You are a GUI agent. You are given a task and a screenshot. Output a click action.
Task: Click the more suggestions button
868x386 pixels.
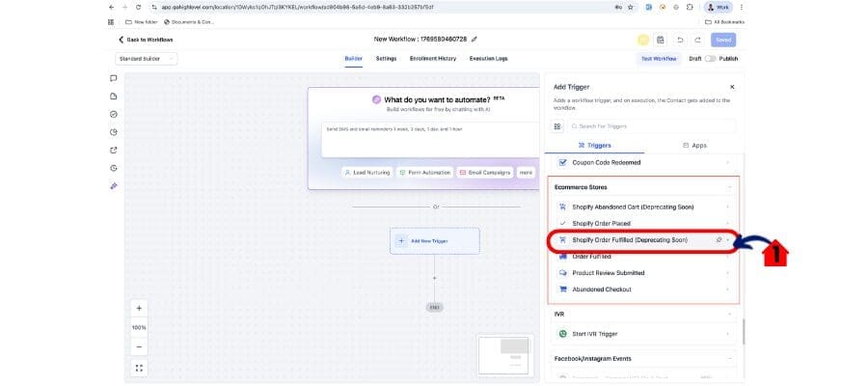point(526,173)
